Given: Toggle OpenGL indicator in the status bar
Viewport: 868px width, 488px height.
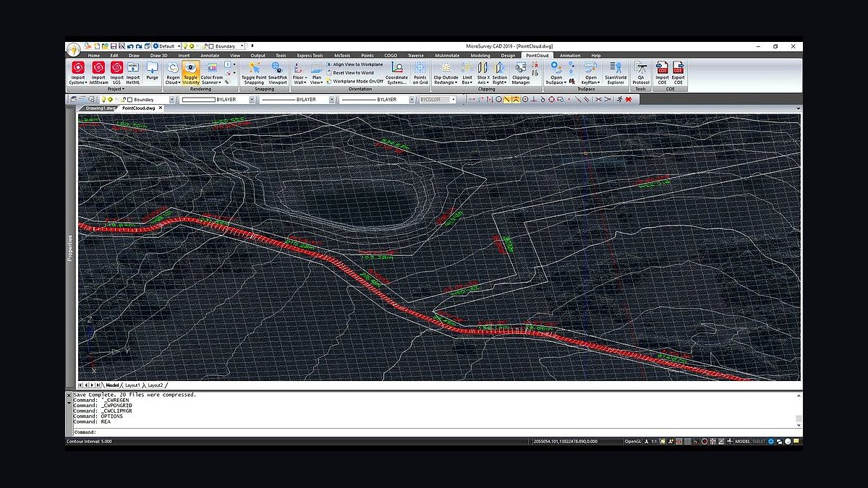Looking at the screenshot, I should click(x=634, y=441).
